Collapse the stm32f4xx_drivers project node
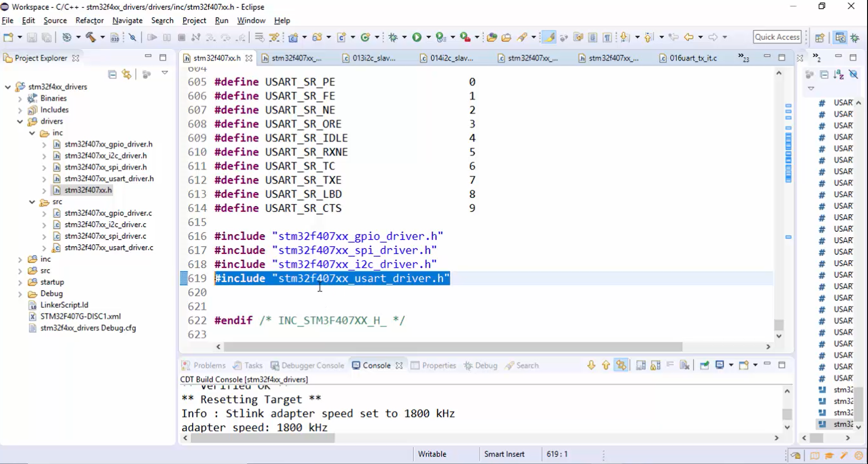This screenshot has height=464, width=868. [8, 87]
